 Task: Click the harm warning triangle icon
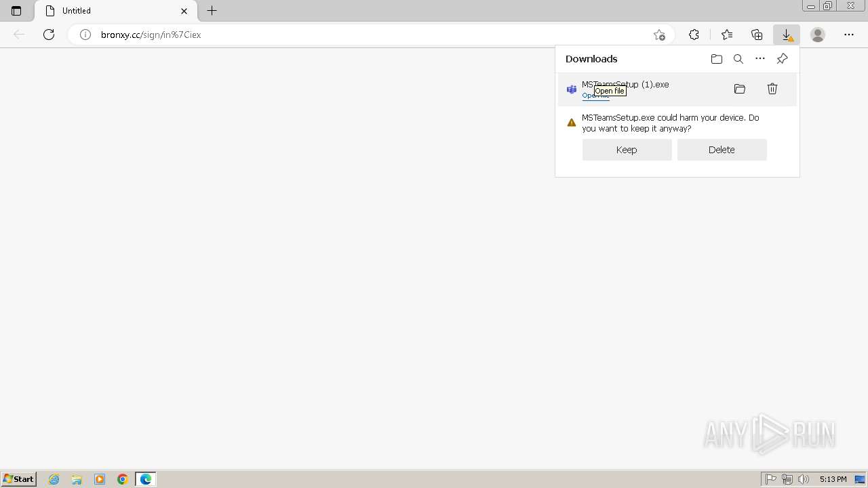tap(572, 123)
